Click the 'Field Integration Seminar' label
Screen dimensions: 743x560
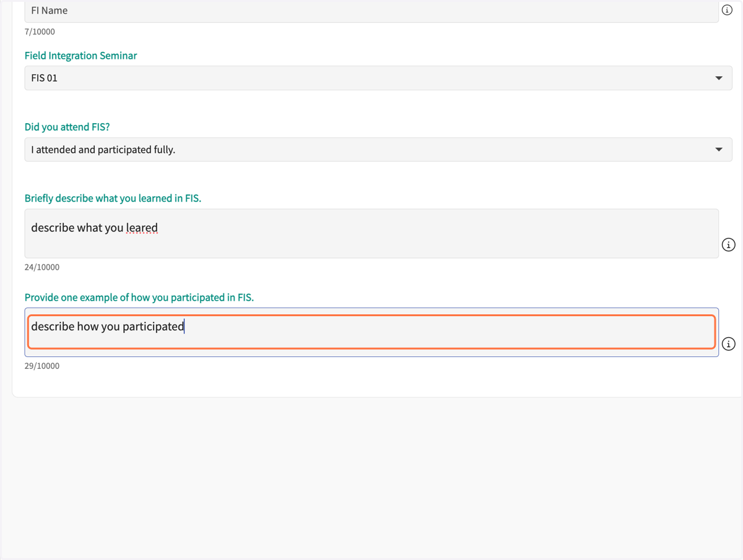tap(81, 56)
